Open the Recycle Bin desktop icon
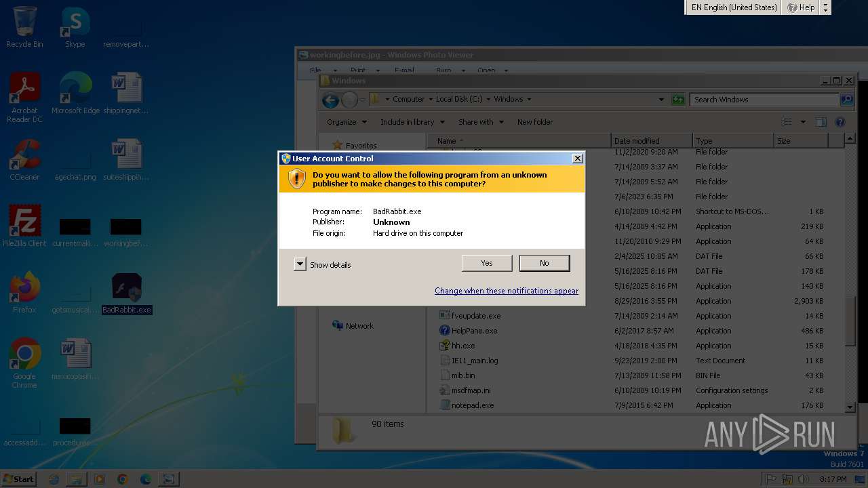This screenshot has width=868, height=488. (x=24, y=27)
